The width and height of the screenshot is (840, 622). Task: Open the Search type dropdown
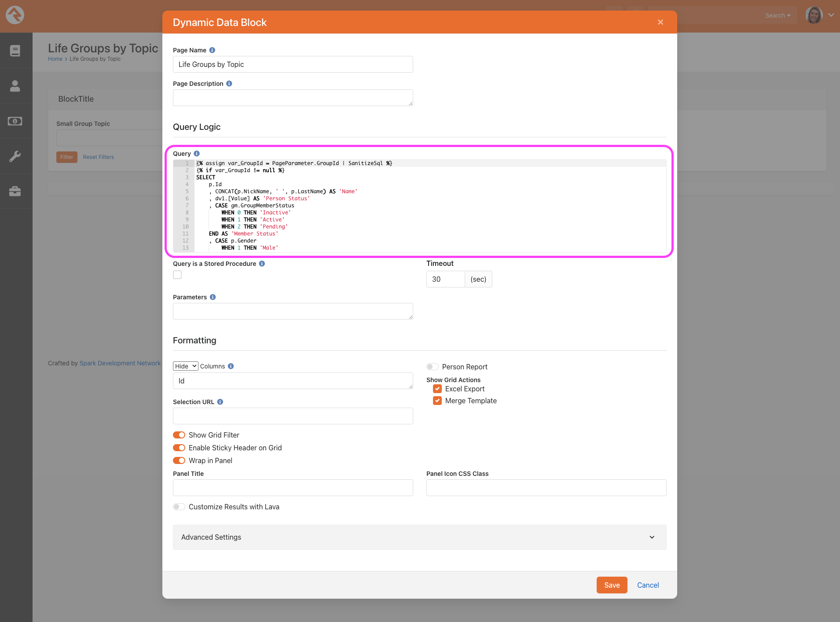778,15
